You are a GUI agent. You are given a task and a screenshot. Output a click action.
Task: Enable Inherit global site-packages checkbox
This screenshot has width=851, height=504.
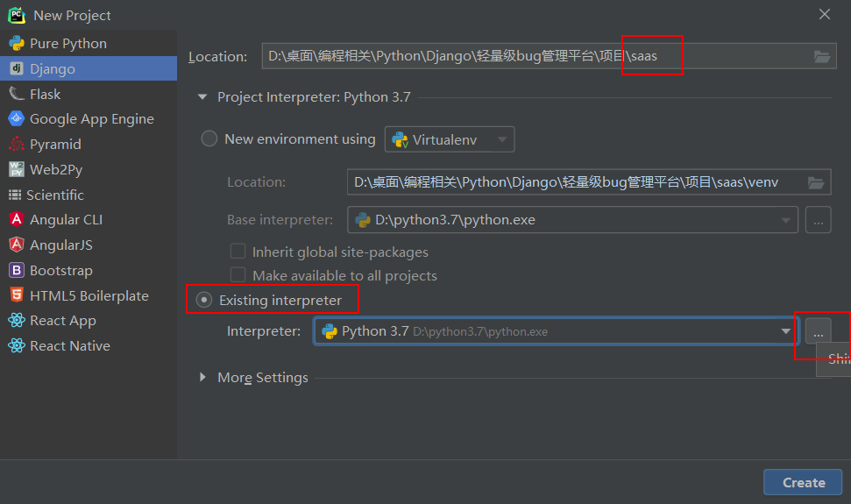click(238, 252)
